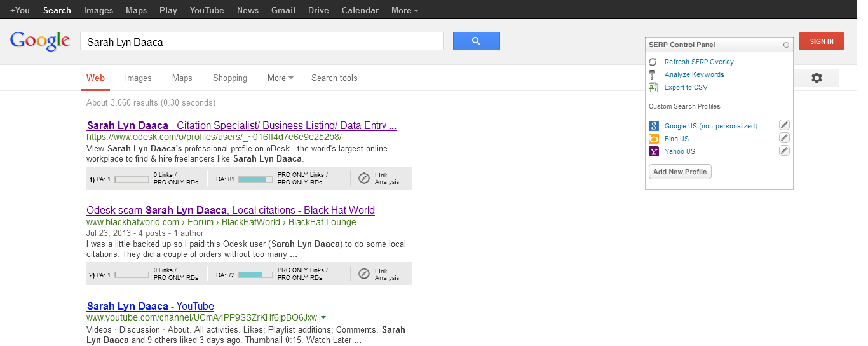Click the Analyze Keywords icon
Viewport: 868px width, 346px height.
pos(653,74)
